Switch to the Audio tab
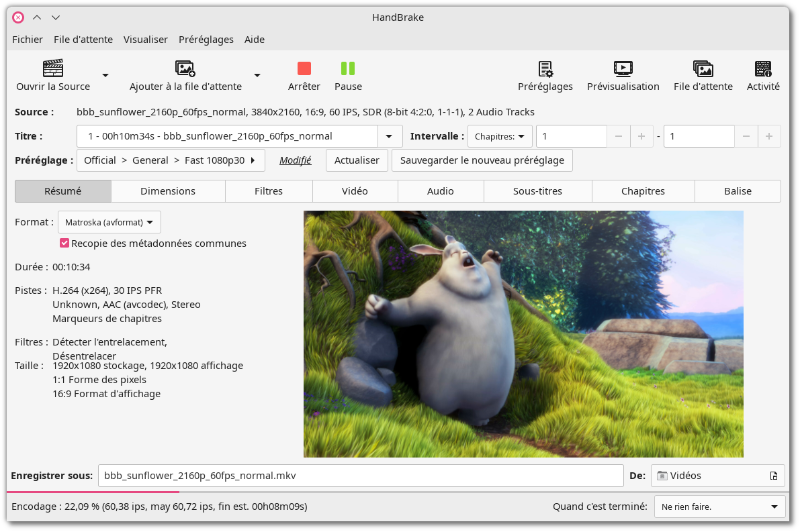Image resolution: width=800 pixels, height=532 pixels. point(440,191)
